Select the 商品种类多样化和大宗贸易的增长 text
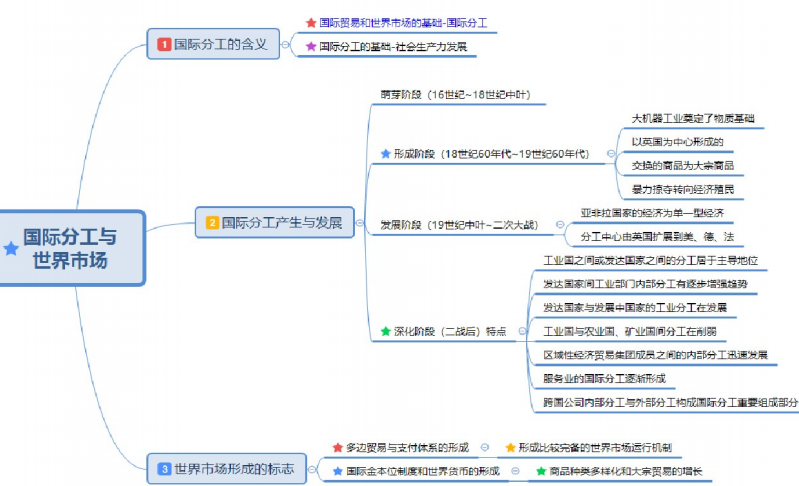 pyautogui.click(x=625, y=471)
